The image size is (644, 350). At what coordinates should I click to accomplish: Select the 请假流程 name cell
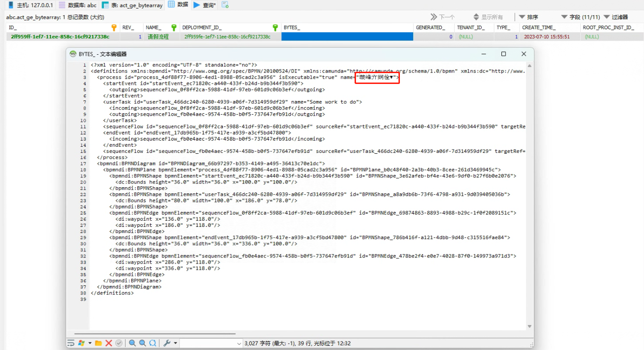[161, 36]
